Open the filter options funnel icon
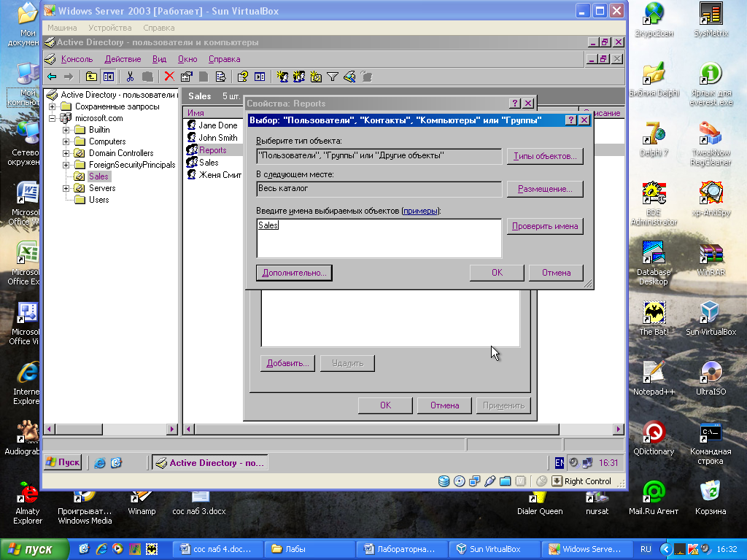The image size is (747, 560). (333, 77)
